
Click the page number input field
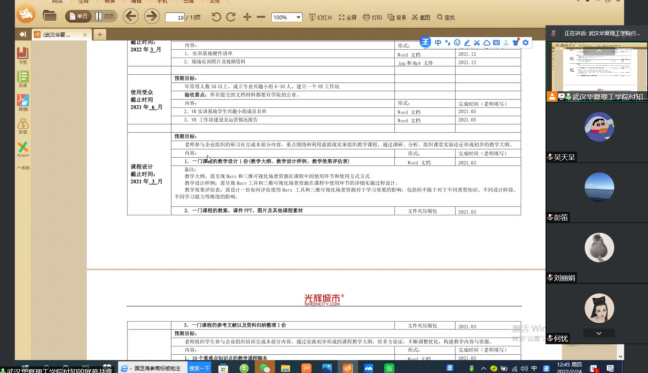pos(175,17)
